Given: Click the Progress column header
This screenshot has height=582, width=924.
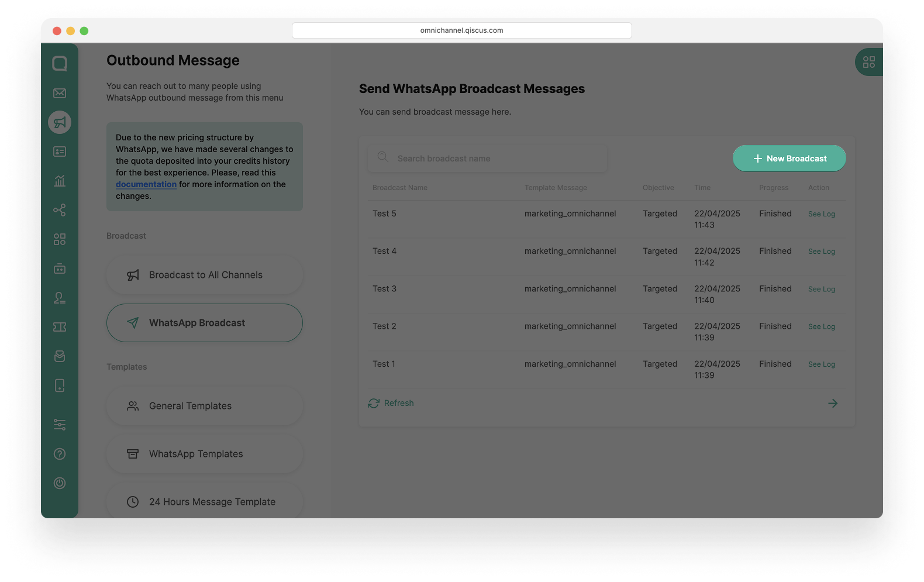Looking at the screenshot, I should 774,188.
